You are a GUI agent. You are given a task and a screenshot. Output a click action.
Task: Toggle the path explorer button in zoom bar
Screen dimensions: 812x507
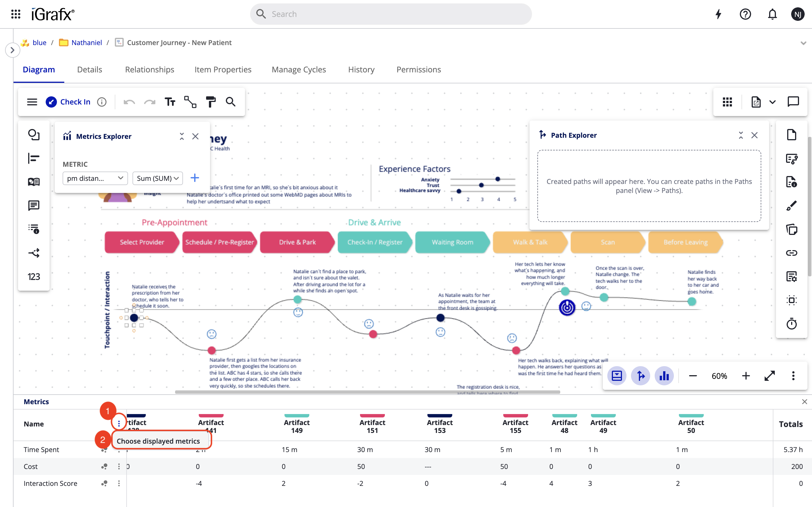click(x=641, y=376)
